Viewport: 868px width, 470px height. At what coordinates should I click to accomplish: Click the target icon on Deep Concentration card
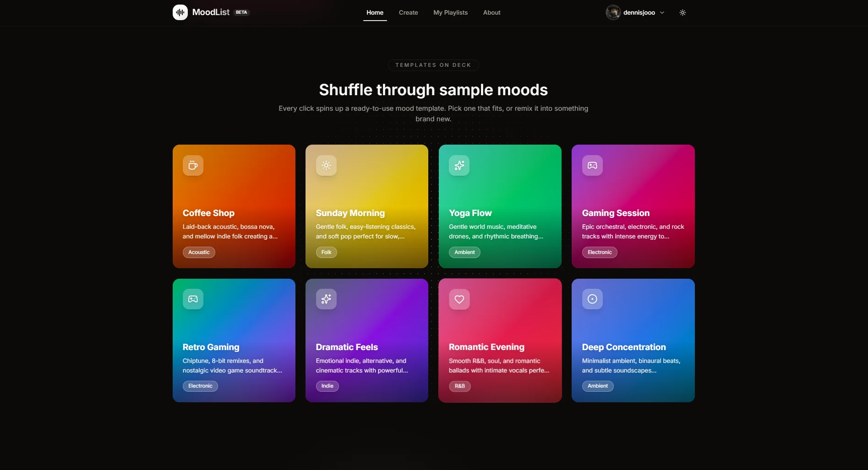click(x=592, y=299)
